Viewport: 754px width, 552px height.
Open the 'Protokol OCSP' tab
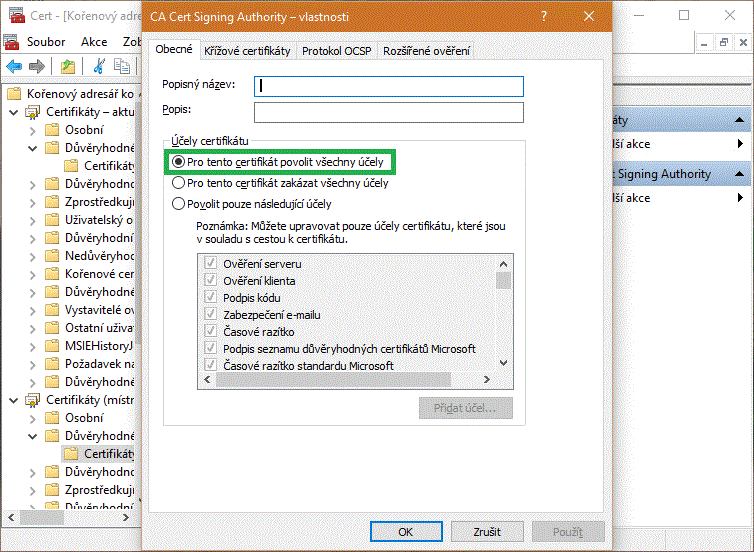pyautogui.click(x=336, y=51)
